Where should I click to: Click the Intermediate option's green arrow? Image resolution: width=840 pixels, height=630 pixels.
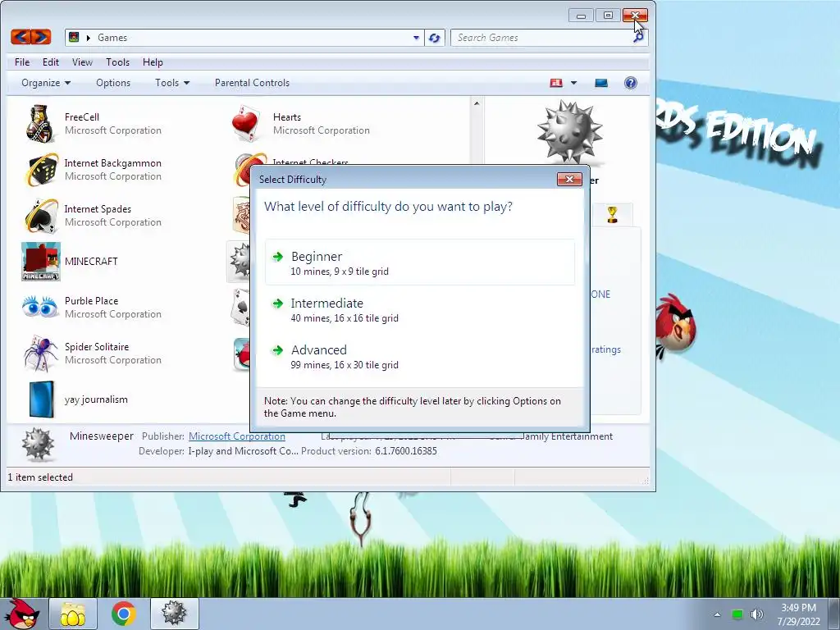pos(277,304)
